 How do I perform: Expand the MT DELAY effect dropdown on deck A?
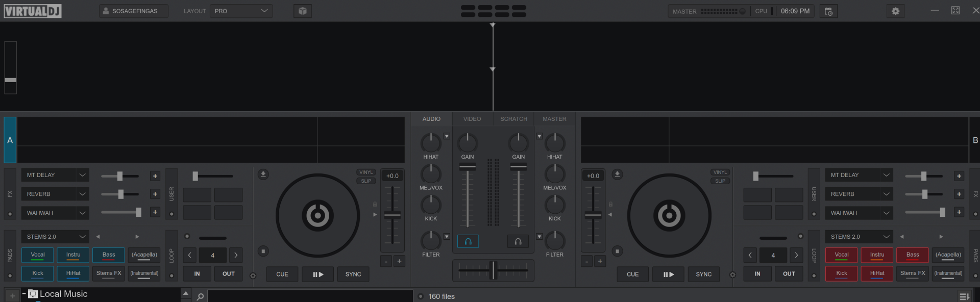point(82,175)
